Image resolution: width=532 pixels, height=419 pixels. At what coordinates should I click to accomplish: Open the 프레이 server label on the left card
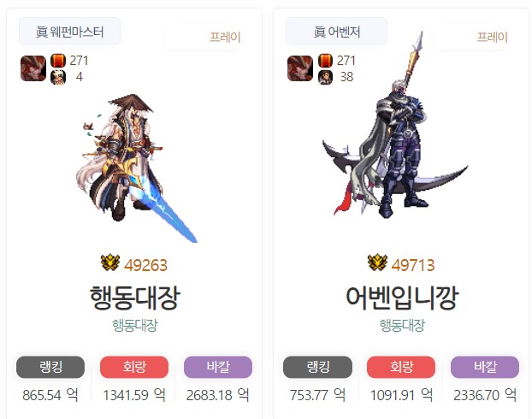(x=225, y=37)
